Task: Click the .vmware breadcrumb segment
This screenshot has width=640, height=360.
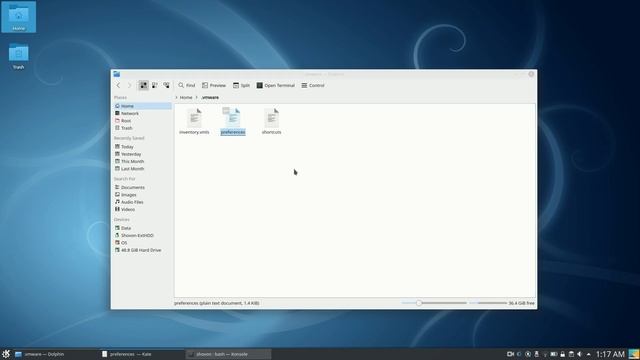Action: [210, 98]
